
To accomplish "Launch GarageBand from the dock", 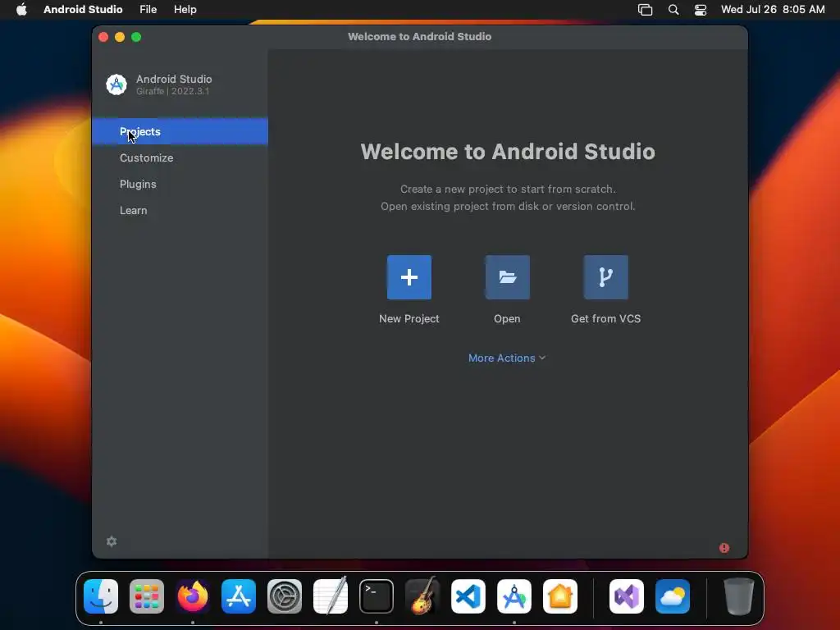I will point(422,596).
